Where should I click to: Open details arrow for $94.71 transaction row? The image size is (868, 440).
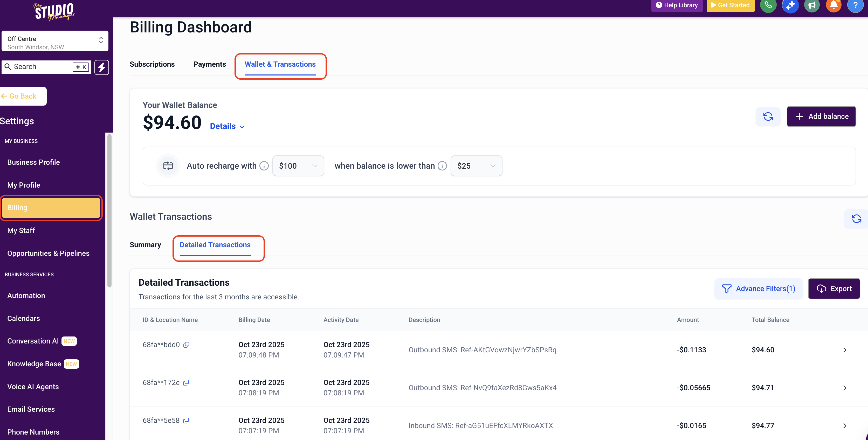pos(844,388)
